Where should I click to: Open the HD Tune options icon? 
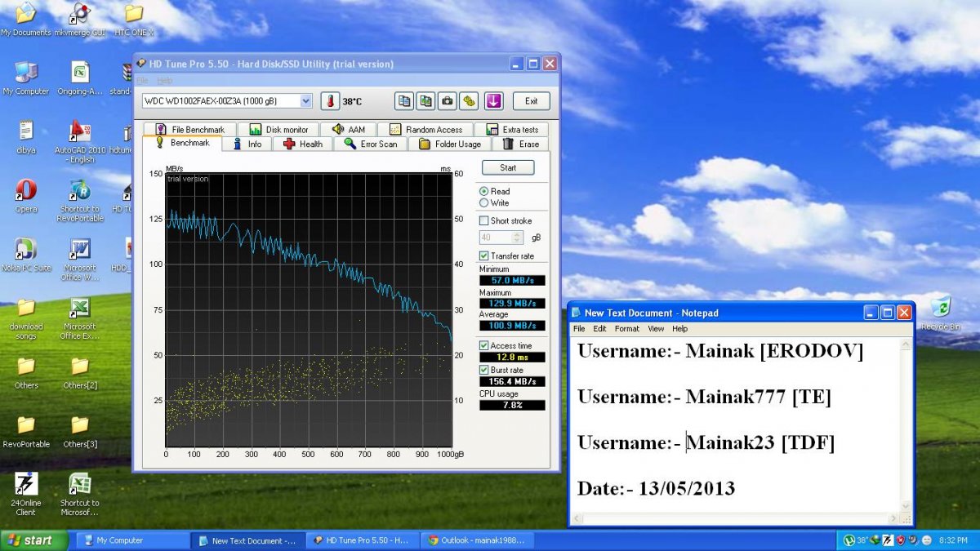tap(468, 101)
